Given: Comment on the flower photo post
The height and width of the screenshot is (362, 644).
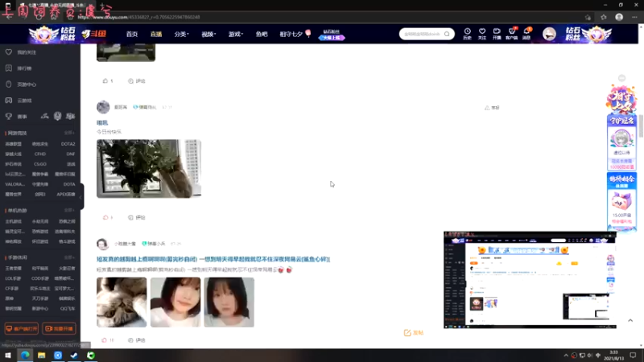Looking at the screenshot, I should tap(137, 217).
